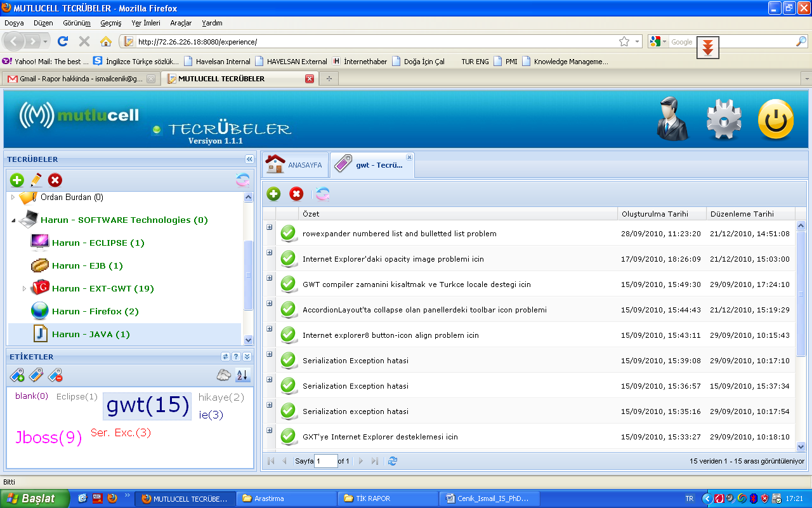Viewport: 812px width, 508px height.
Task: Switch to TİK RAPOR taskbar window
Action: (x=389, y=498)
